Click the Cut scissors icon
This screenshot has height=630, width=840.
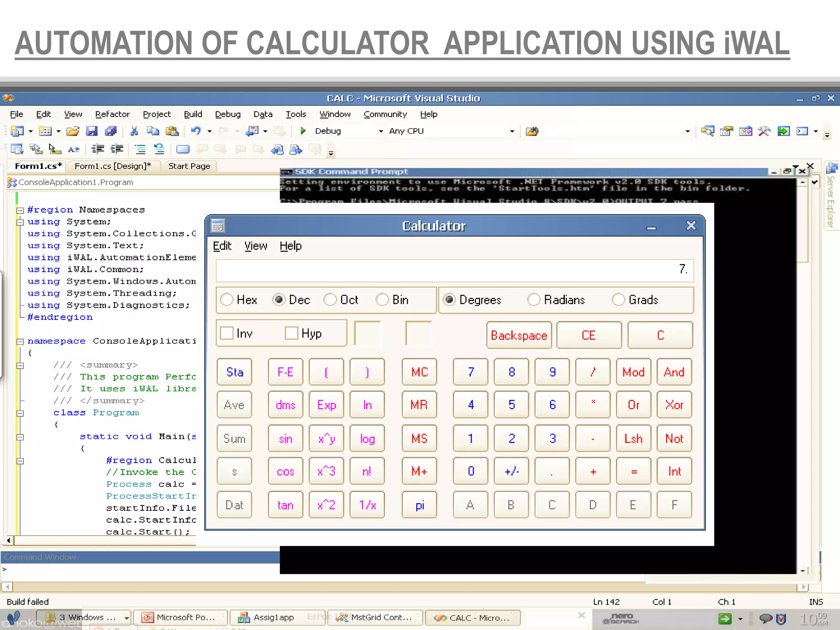[134, 131]
